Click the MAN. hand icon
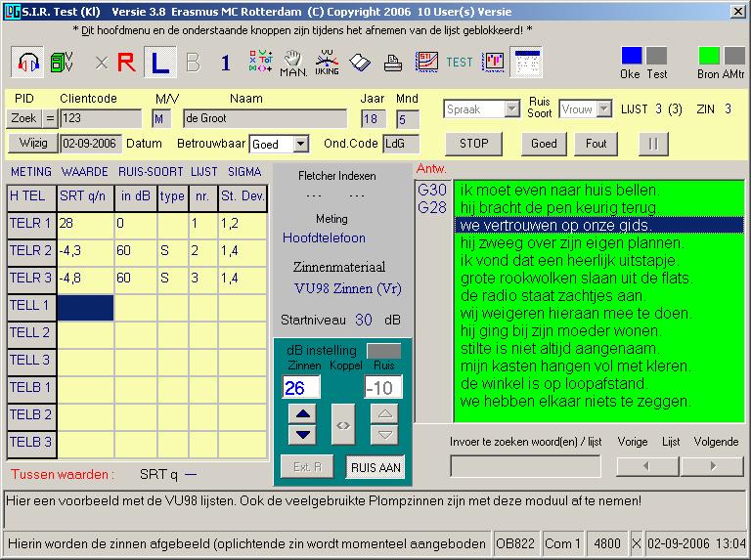 292,63
